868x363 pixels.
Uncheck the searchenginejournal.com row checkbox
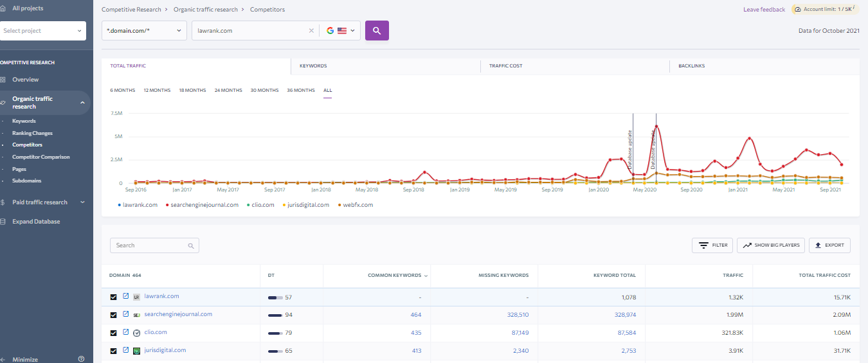click(114, 315)
